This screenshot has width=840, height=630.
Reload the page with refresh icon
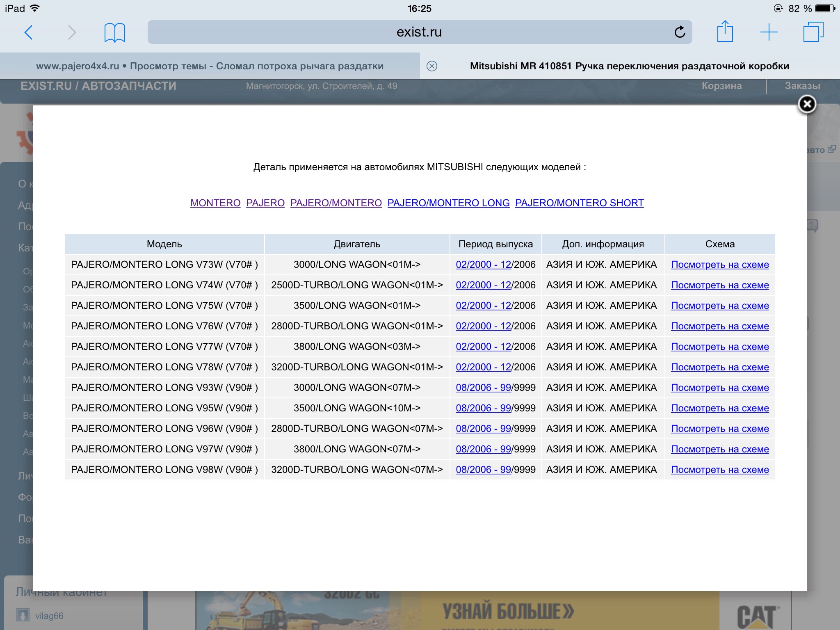point(680,32)
